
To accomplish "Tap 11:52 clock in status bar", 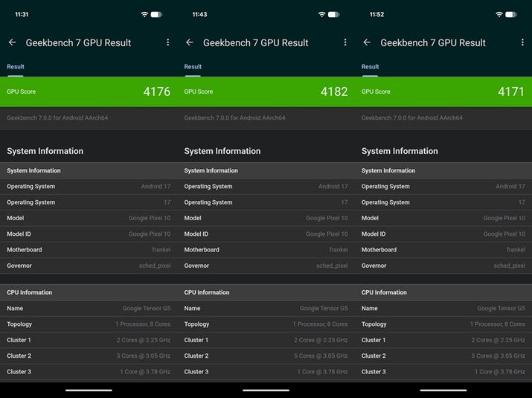I will (x=377, y=14).
